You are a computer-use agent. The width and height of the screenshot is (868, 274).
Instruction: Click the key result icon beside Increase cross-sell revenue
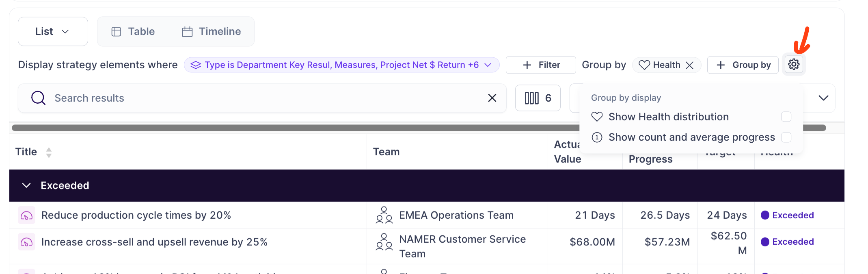click(x=26, y=242)
